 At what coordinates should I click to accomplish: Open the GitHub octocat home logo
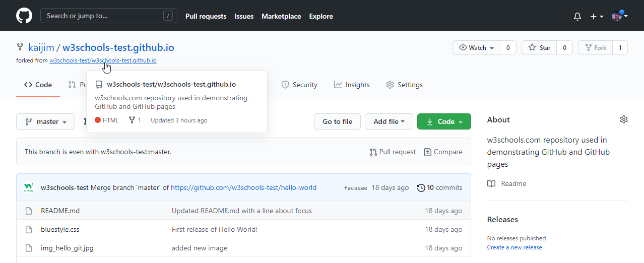24,16
